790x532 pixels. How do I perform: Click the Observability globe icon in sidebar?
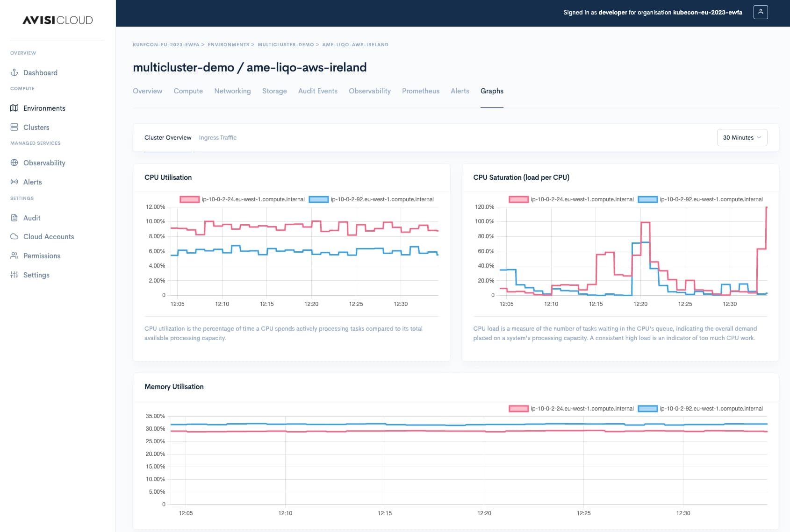pyautogui.click(x=14, y=163)
